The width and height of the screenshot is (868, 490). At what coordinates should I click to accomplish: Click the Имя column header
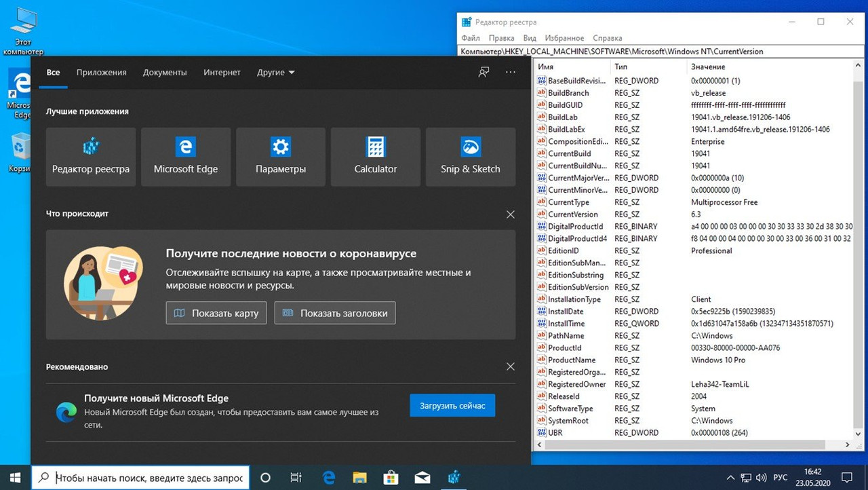pos(572,67)
